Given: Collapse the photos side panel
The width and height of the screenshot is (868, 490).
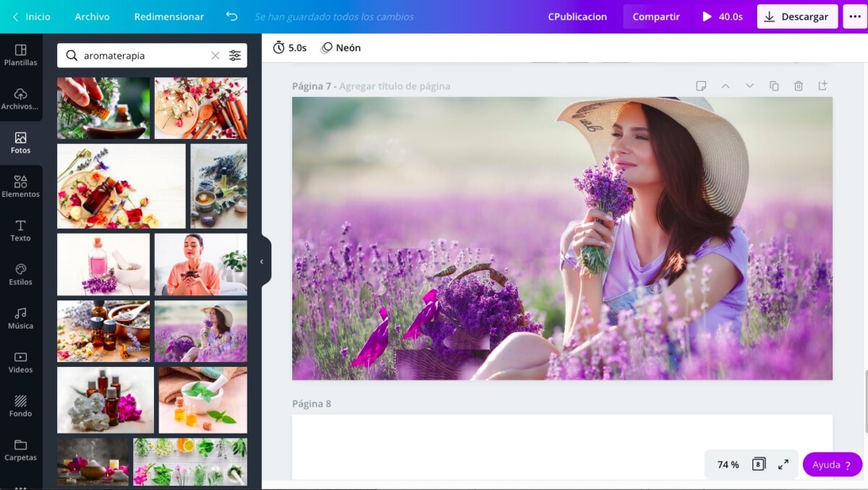Looking at the screenshot, I should [x=262, y=261].
